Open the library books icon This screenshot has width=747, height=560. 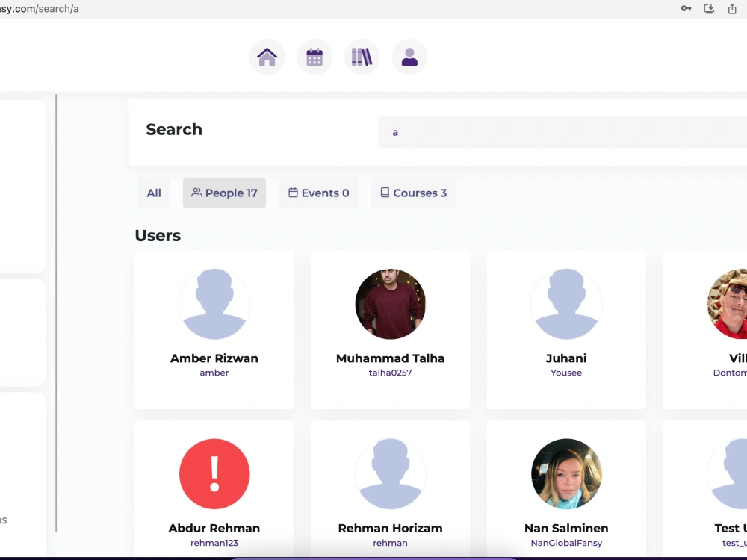[x=362, y=57]
